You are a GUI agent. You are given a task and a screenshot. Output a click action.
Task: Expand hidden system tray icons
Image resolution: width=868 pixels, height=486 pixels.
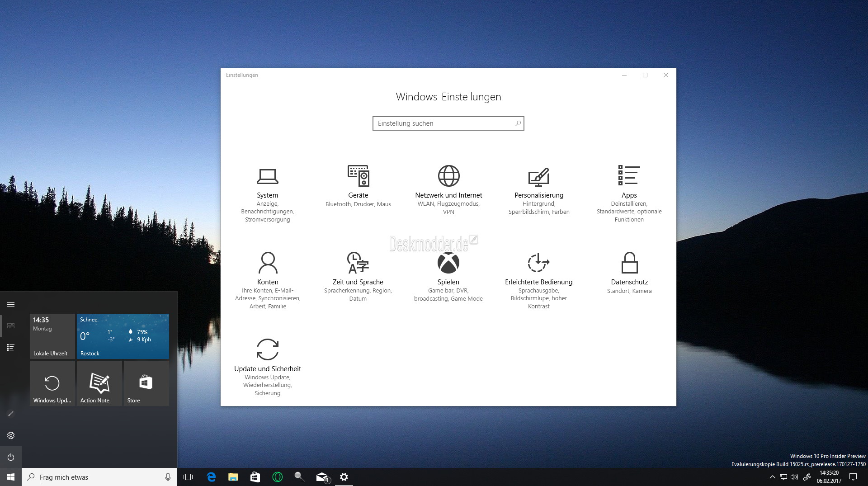click(772, 477)
